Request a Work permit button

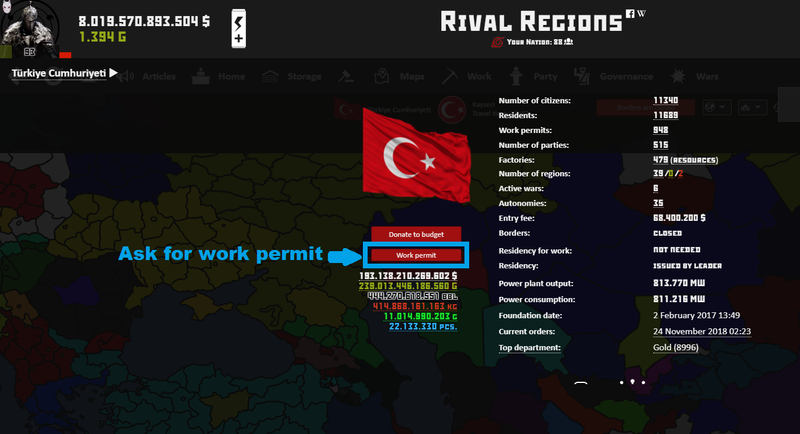[416, 255]
